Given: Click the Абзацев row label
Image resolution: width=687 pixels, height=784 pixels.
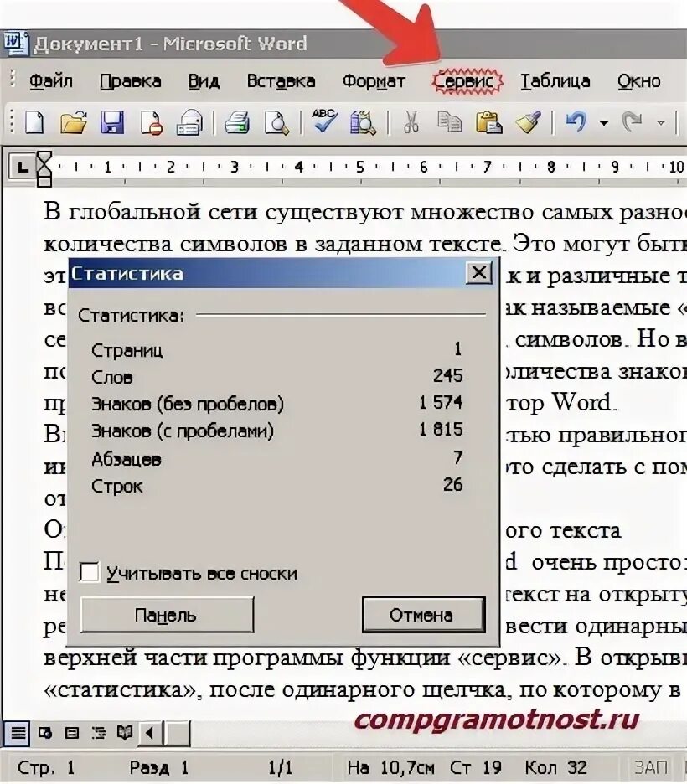Looking at the screenshot, I should coord(126,459).
